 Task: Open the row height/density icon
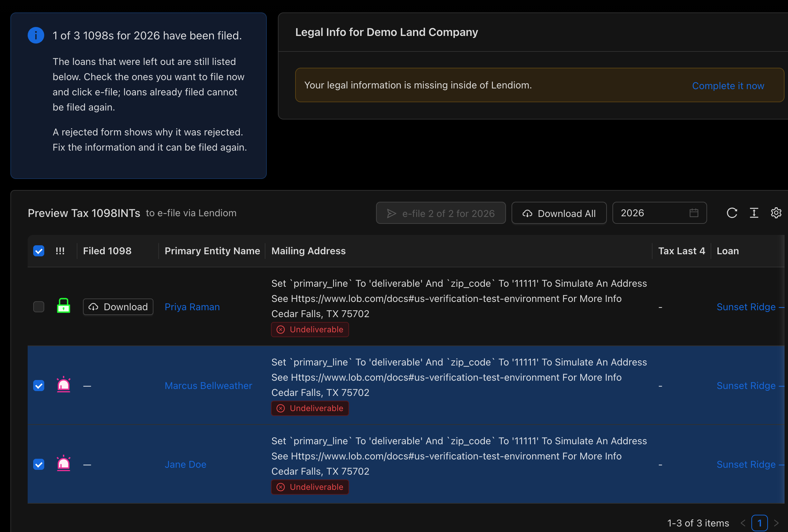[x=754, y=213]
